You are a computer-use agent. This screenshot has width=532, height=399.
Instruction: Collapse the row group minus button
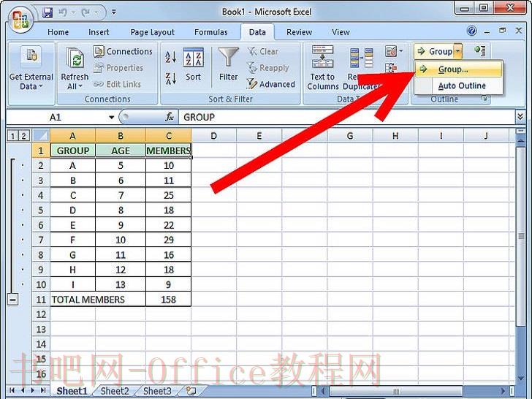[x=13, y=300]
